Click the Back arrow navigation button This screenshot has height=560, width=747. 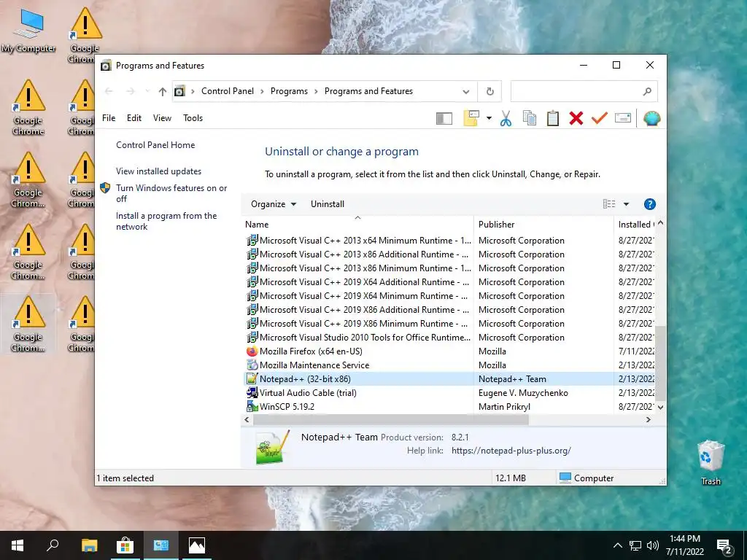point(109,91)
